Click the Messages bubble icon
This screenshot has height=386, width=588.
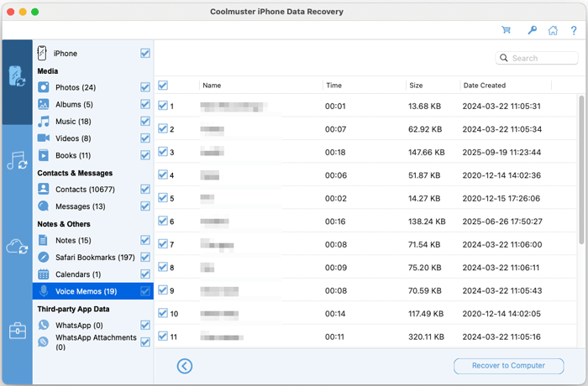(44, 206)
